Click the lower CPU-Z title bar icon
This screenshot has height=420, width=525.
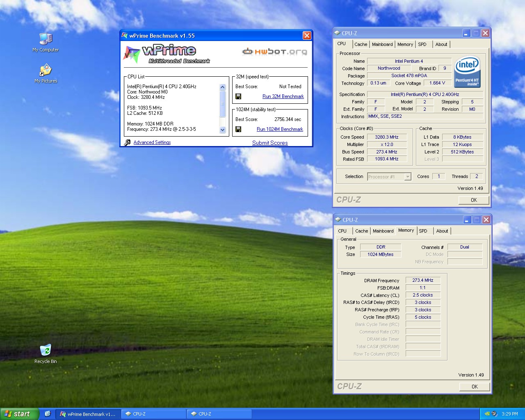point(338,220)
